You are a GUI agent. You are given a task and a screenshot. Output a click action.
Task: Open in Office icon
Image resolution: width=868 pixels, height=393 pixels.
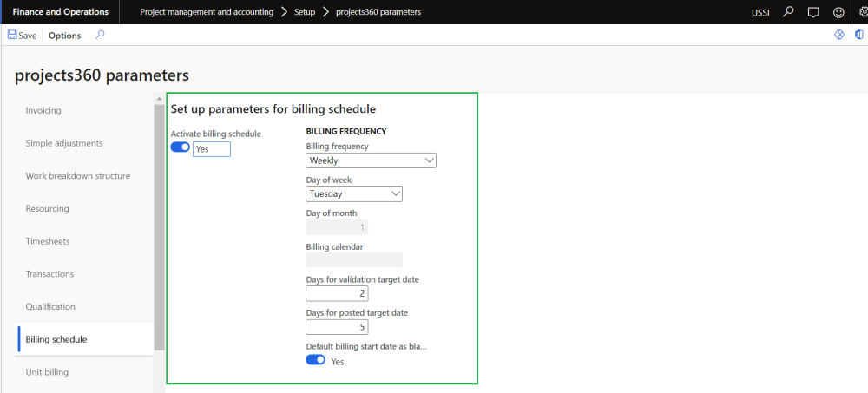pyautogui.click(x=859, y=36)
